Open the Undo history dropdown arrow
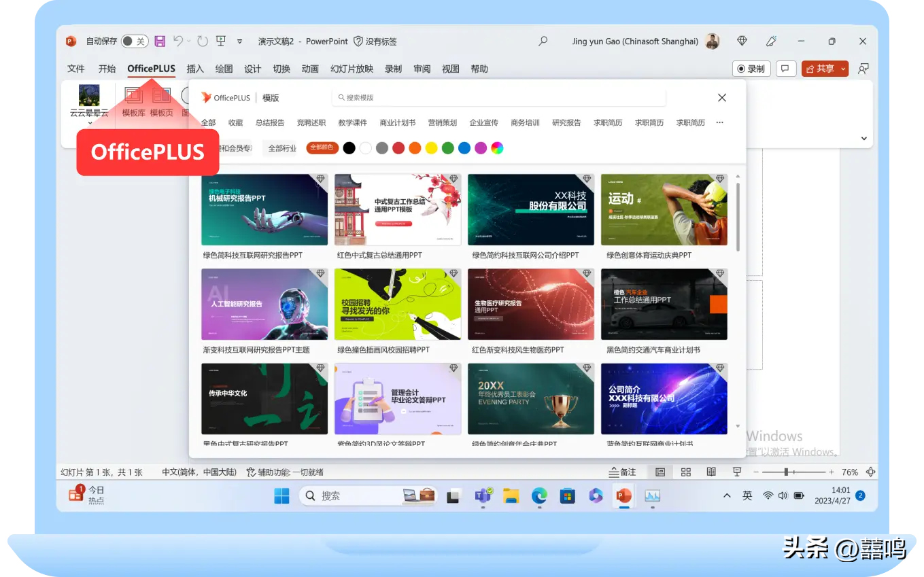 pos(189,41)
